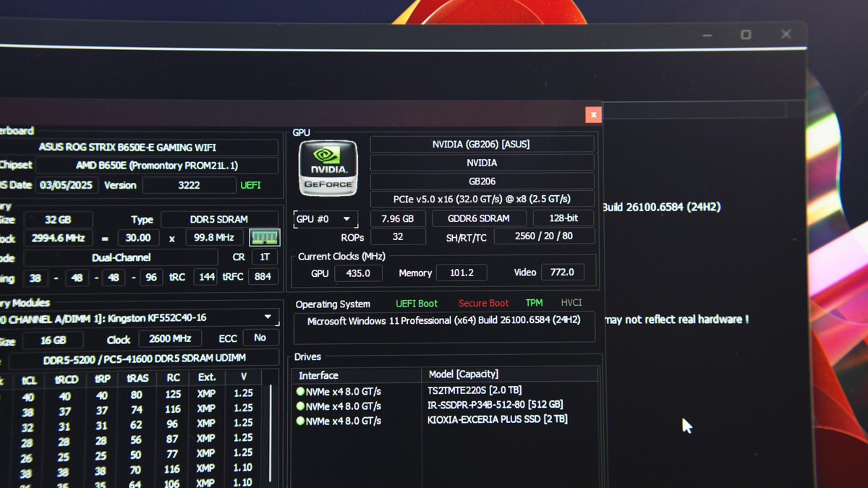Click RC value 125 in the timings table
Screen dimensions: 868x488
click(173, 395)
